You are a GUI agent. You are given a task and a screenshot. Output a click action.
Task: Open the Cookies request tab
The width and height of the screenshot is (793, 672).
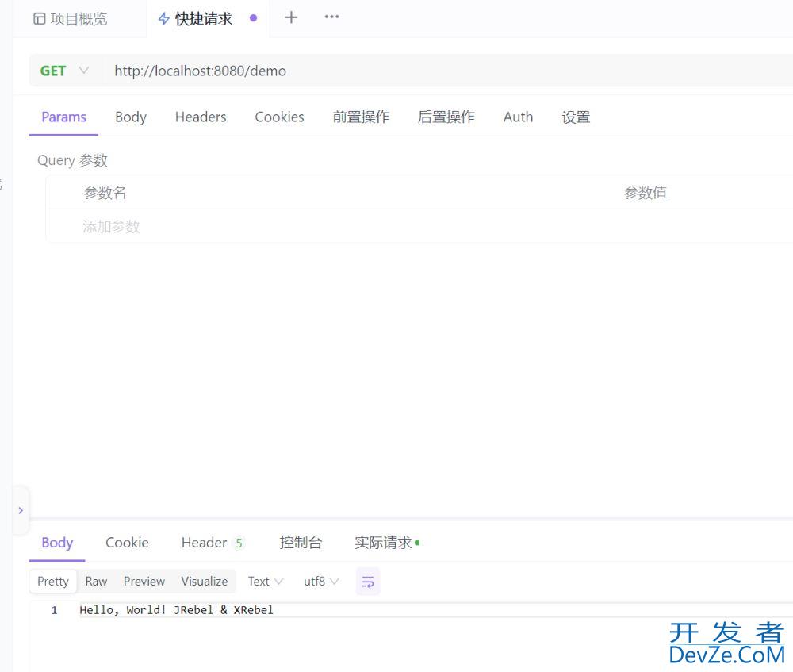pyautogui.click(x=279, y=117)
